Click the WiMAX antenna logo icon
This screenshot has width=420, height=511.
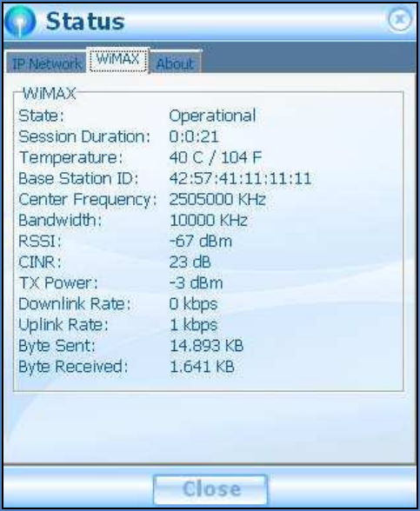point(20,22)
